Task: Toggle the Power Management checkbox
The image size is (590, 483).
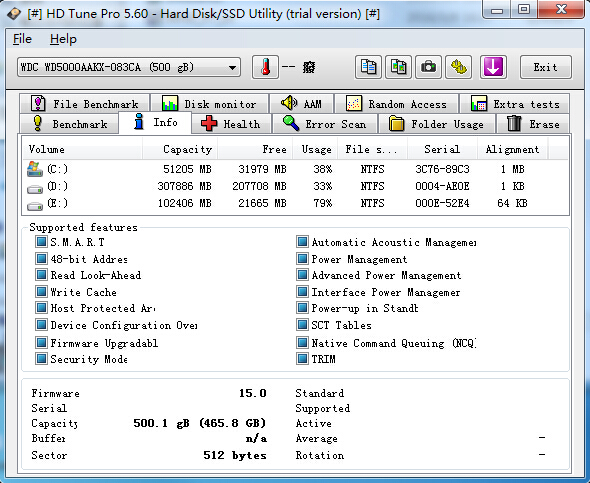Action: 302,258
